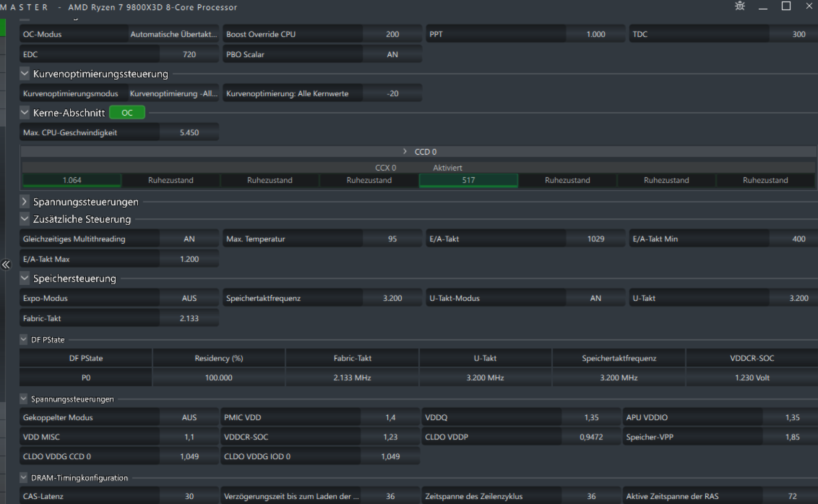Image resolution: width=818 pixels, height=504 pixels.
Task: Toggle U-Takt-Modus AN value
Action: (595, 298)
